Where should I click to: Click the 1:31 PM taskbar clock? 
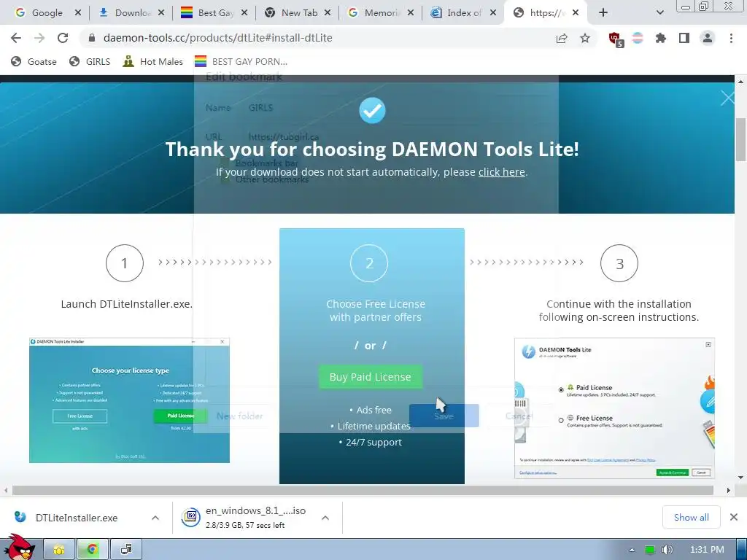pyautogui.click(x=707, y=550)
